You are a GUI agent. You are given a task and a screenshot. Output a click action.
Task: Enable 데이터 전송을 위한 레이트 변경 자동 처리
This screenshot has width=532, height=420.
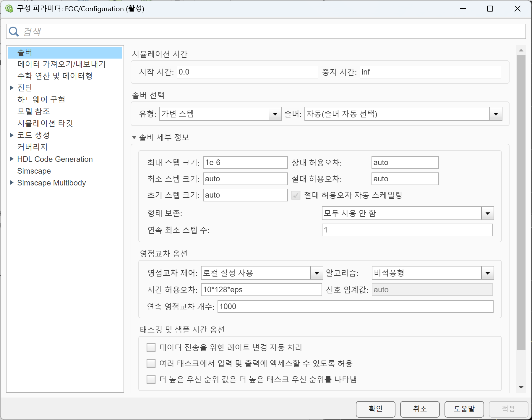[x=151, y=347]
